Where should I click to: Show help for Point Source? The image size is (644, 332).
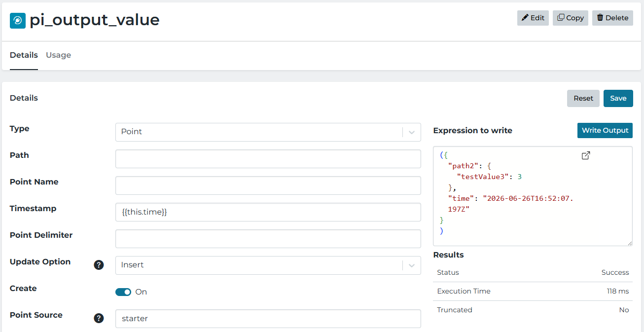[x=99, y=318]
